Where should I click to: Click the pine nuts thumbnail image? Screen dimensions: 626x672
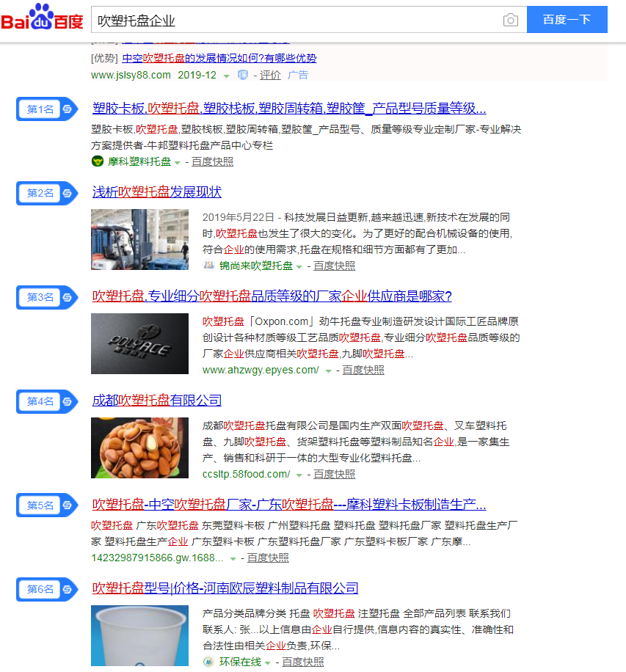(x=139, y=448)
